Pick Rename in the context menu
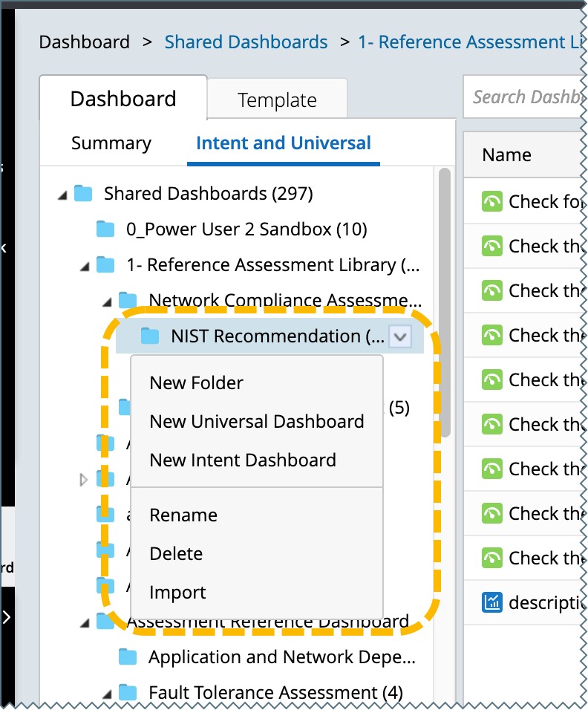Viewport: 588px width, 710px height. [x=183, y=515]
